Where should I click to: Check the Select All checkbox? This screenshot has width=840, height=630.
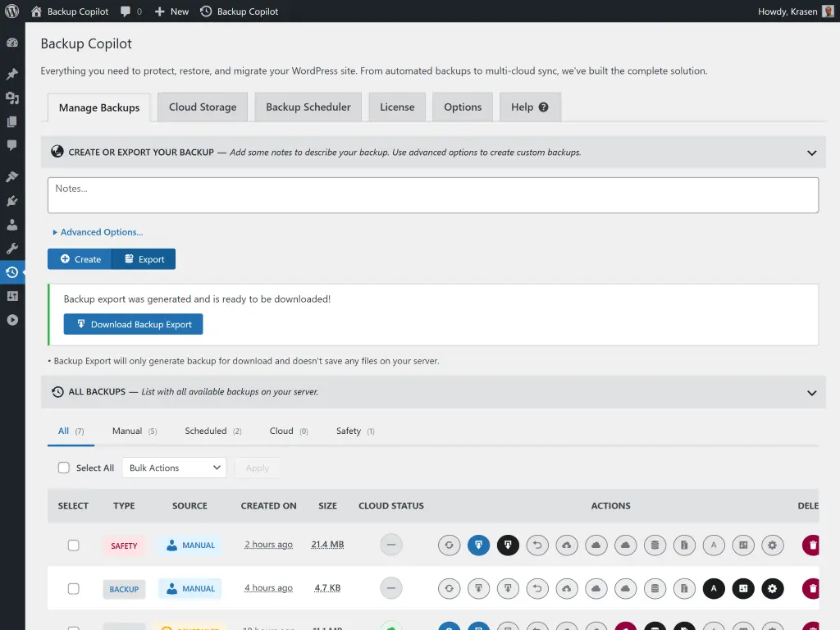tap(64, 468)
